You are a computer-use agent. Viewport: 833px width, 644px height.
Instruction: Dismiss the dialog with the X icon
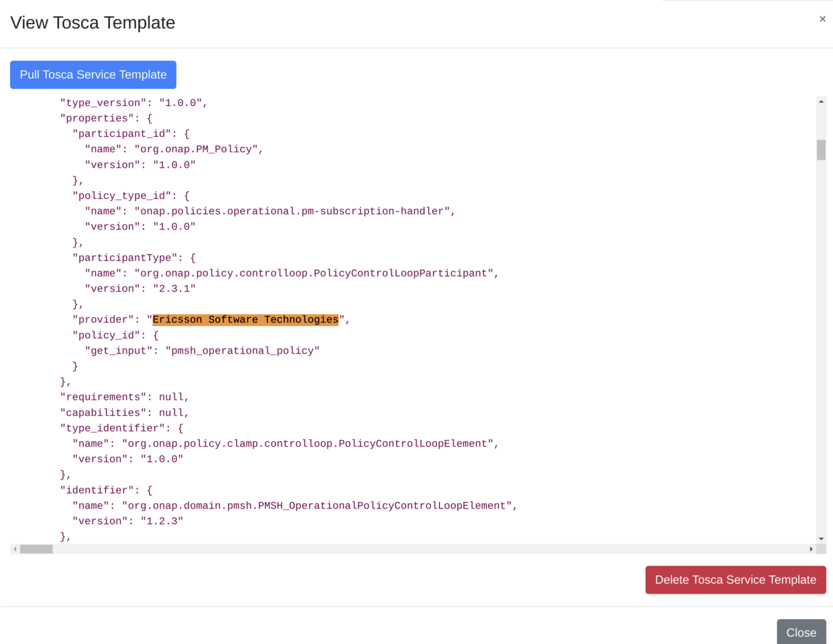coord(822,19)
